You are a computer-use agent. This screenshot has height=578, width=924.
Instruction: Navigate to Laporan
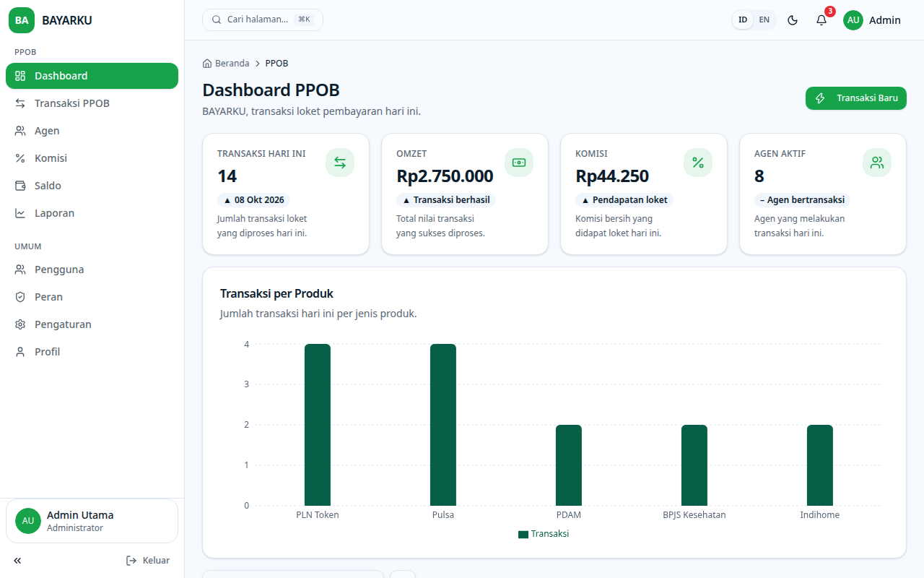click(x=92, y=213)
